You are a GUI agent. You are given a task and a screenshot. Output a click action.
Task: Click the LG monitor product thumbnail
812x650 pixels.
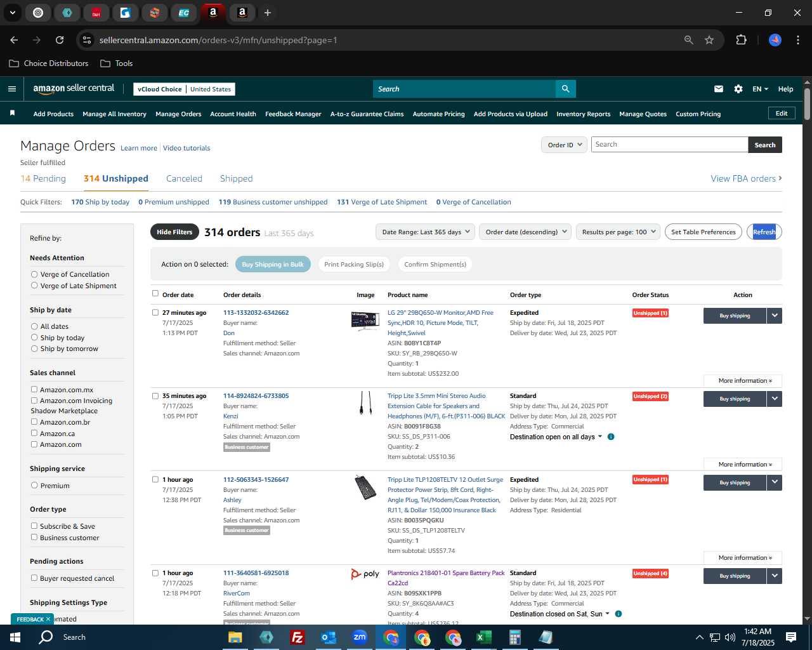365,321
